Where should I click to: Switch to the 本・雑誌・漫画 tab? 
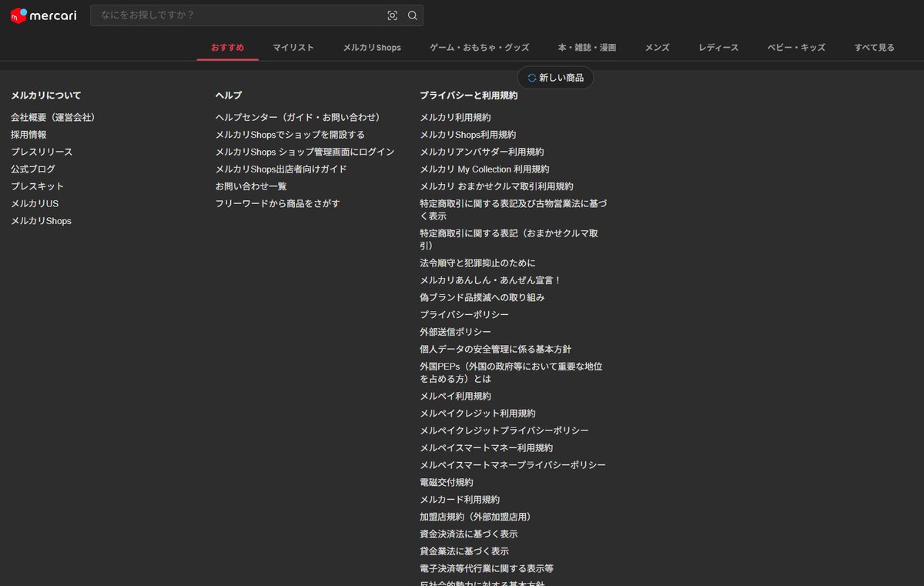[x=588, y=47]
